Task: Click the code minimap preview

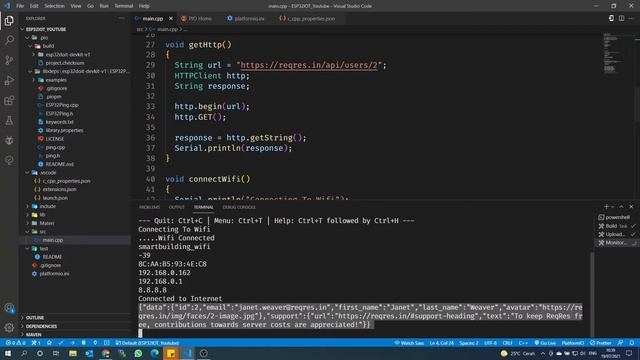Action: pos(611,55)
